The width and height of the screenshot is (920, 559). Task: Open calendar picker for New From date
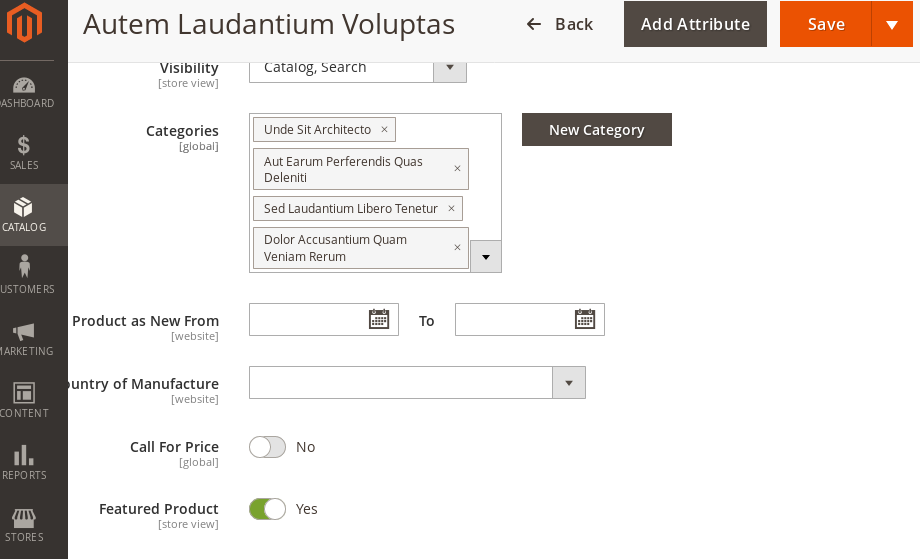(379, 319)
